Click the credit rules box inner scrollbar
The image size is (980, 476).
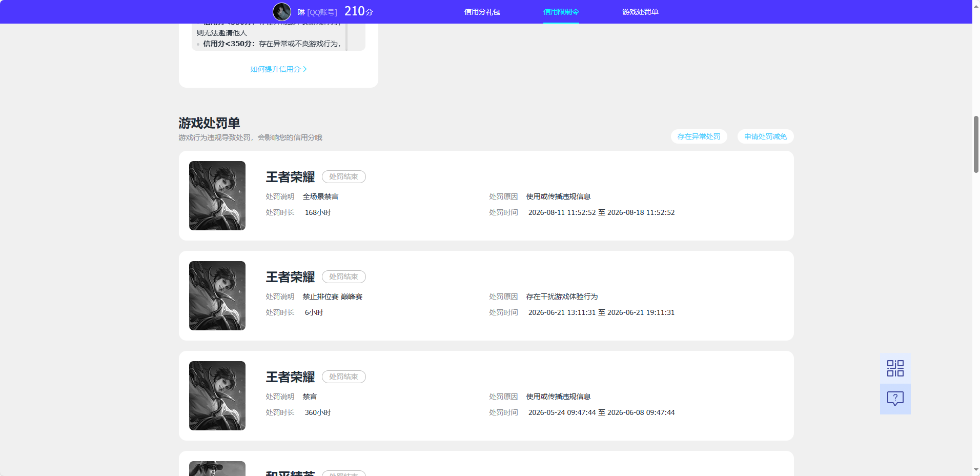click(346, 37)
